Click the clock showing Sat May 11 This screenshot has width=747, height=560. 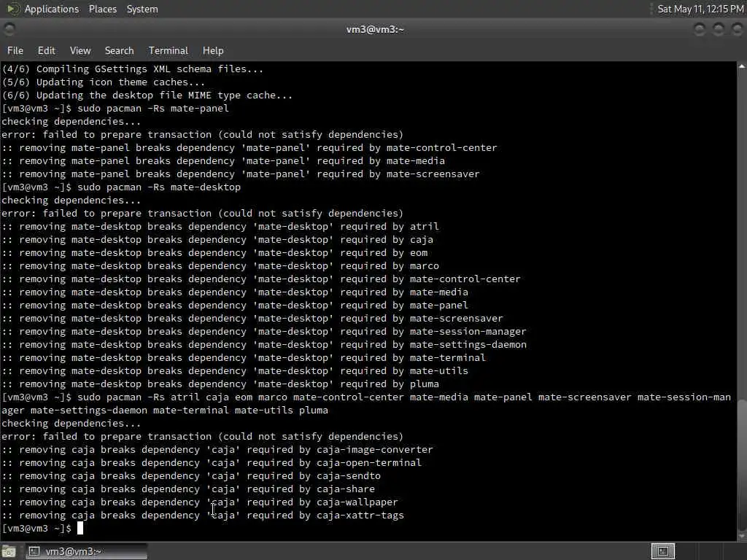pos(700,9)
